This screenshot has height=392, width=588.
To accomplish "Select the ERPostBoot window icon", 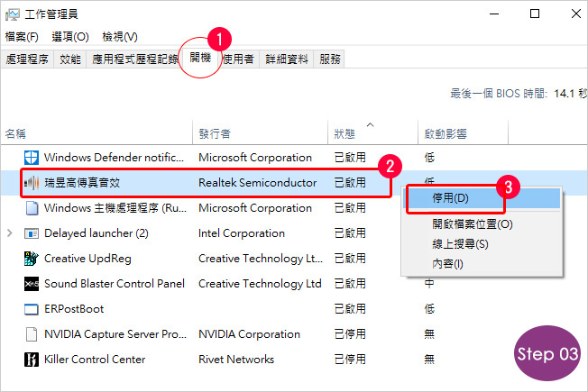I will coord(32,309).
